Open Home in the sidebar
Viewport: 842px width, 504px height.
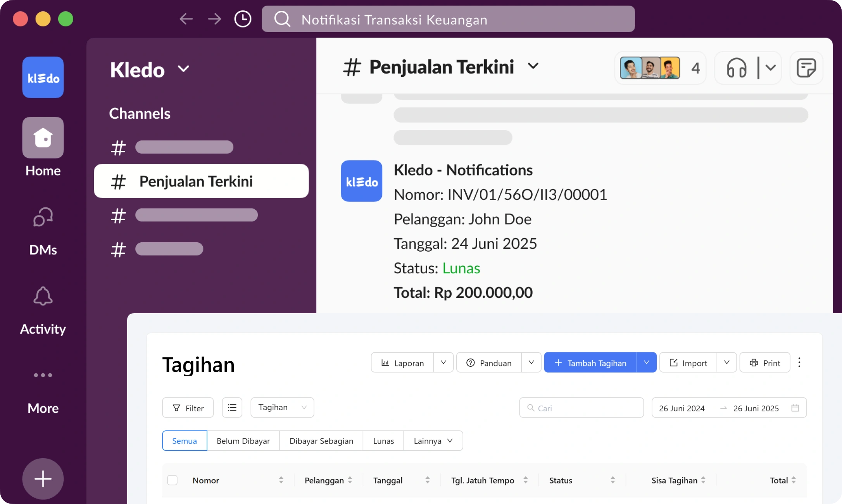(43, 138)
